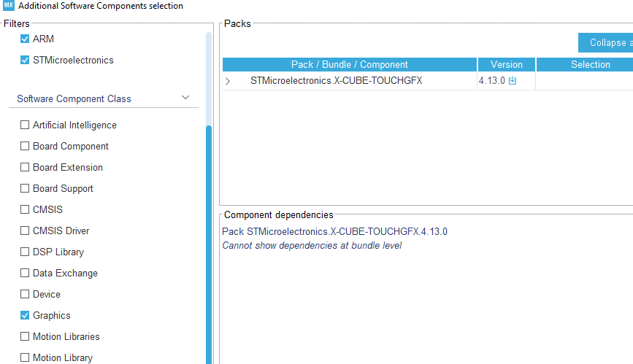Viewport: 633px width, 364px height.
Task: Click the 4.13.0 version value
Action: coord(491,81)
